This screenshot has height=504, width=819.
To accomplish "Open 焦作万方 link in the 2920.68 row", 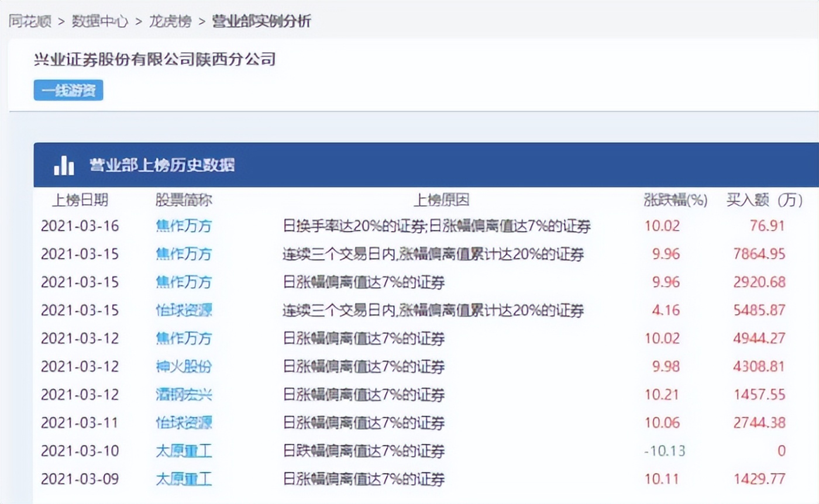I will (x=184, y=282).
